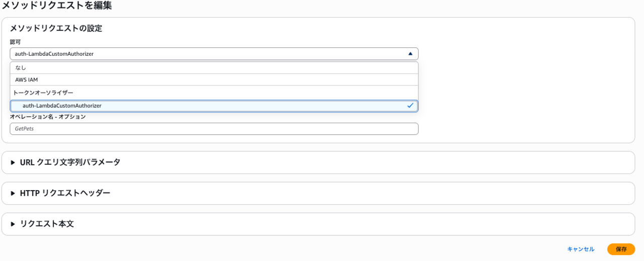The width and height of the screenshot is (644, 261).
Task: Click the メソッドリクエストの設定 heading
Action: click(56, 29)
